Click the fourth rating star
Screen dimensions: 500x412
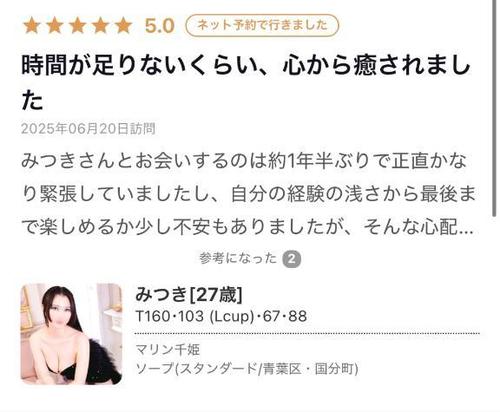pos(101,26)
